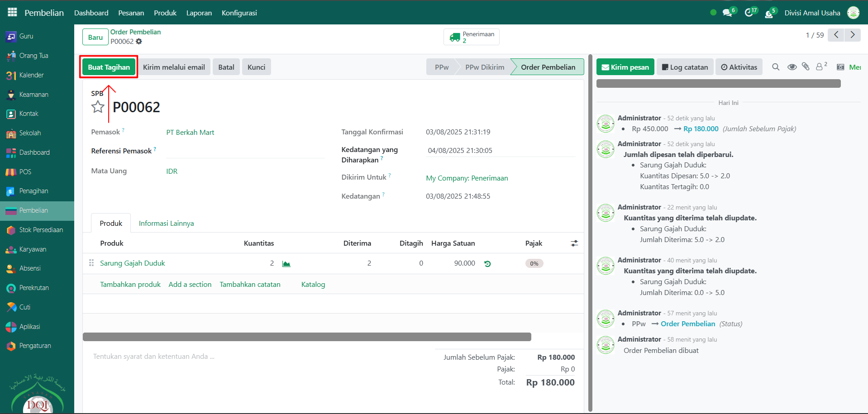This screenshot has height=414, width=868.
Task: Toggle the eye visibility icon in chatter
Action: click(x=792, y=67)
